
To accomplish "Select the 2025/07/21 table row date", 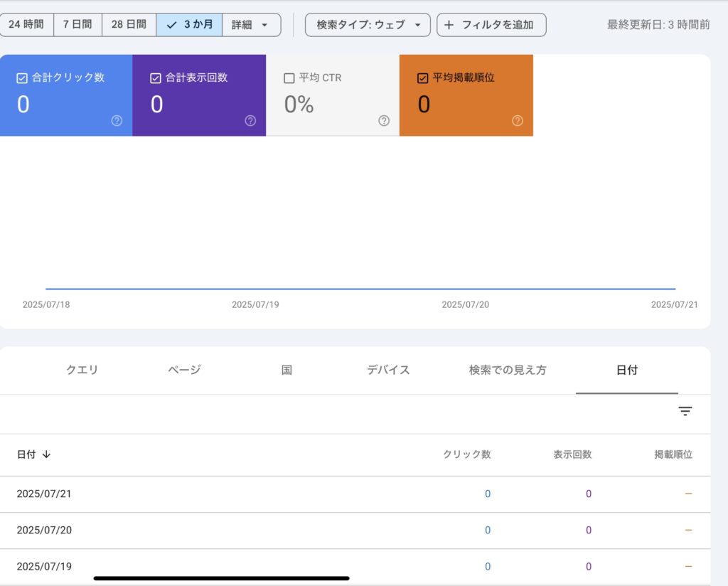I will click(44, 494).
